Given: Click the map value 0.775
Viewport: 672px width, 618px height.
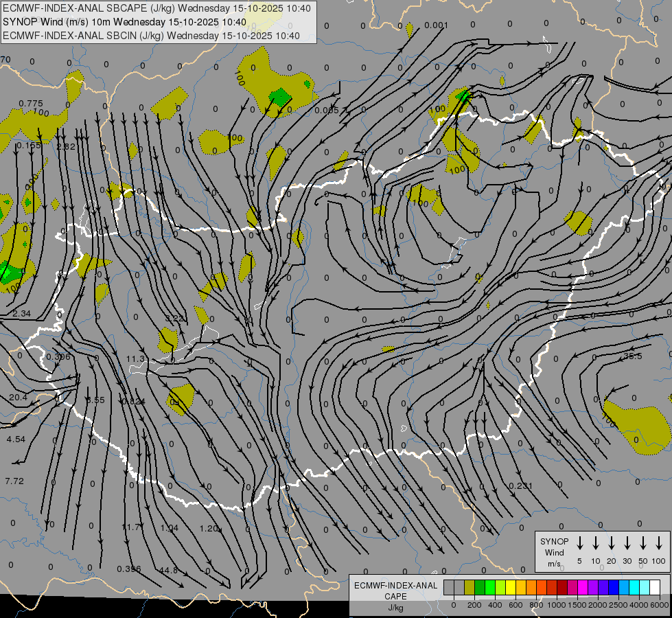Looking at the screenshot, I should pyautogui.click(x=31, y=104).
